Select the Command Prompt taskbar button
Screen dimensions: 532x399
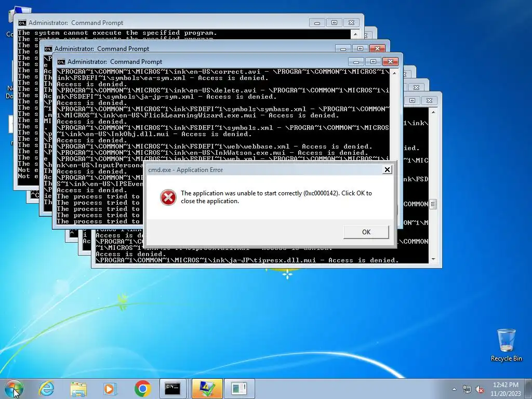(x=172, y=389)
